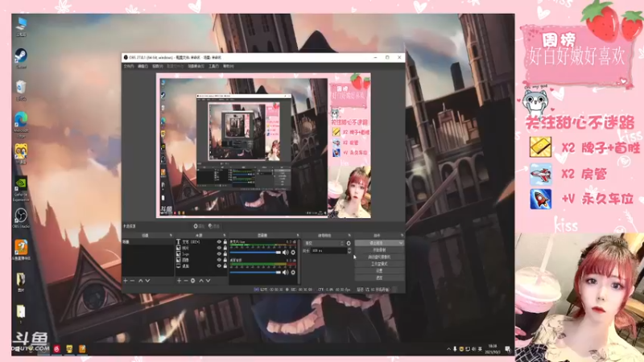Open the Mic/Aux audio settings gear
Image resolution: width=644 pixels, height=362 pixels.
point(293,253)
